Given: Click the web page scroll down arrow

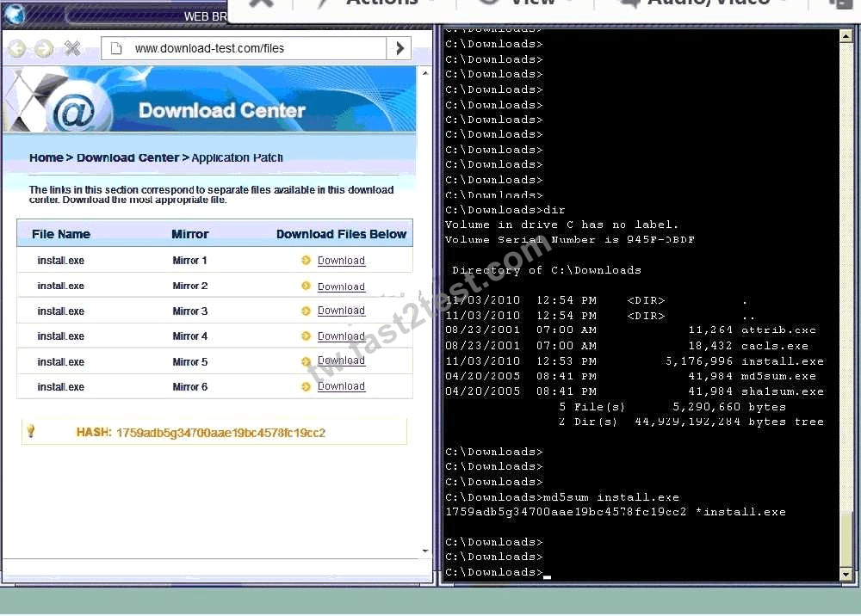Looking at the screenshot, I should 425,551.
